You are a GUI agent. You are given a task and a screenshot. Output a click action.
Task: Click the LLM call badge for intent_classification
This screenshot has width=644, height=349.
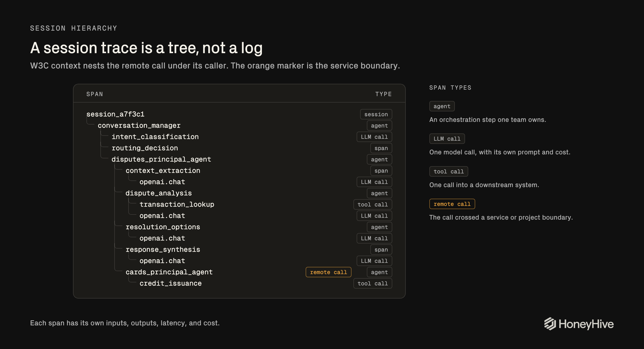374,137
